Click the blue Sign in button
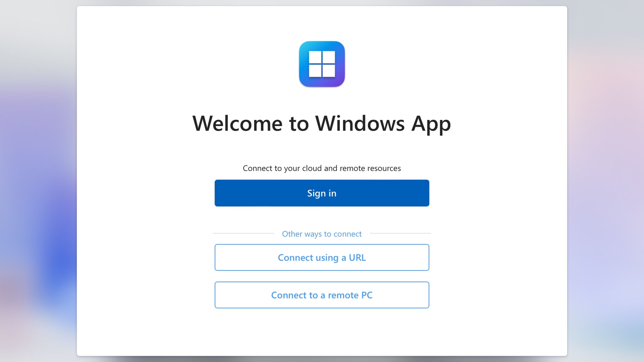This screenshot has width=644, height=362. [322, 193]
